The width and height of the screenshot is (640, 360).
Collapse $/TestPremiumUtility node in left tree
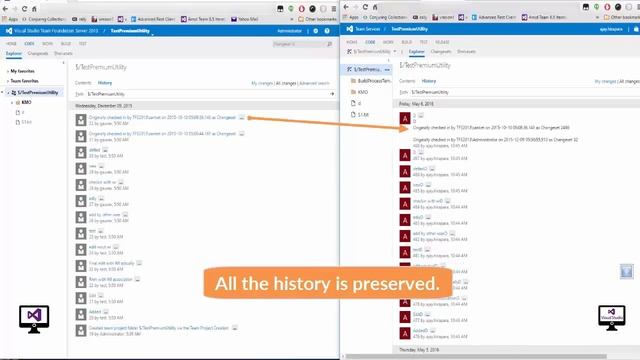[x=8, y=93]
